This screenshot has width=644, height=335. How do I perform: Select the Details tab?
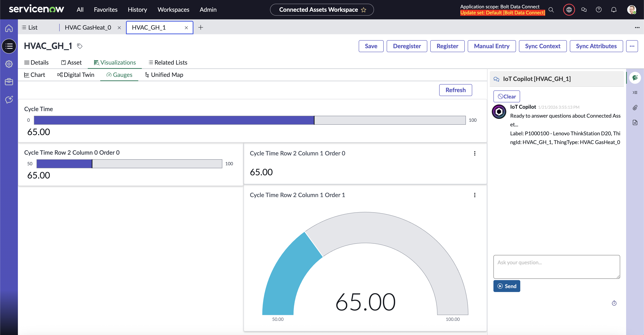(x=36, y=63)
